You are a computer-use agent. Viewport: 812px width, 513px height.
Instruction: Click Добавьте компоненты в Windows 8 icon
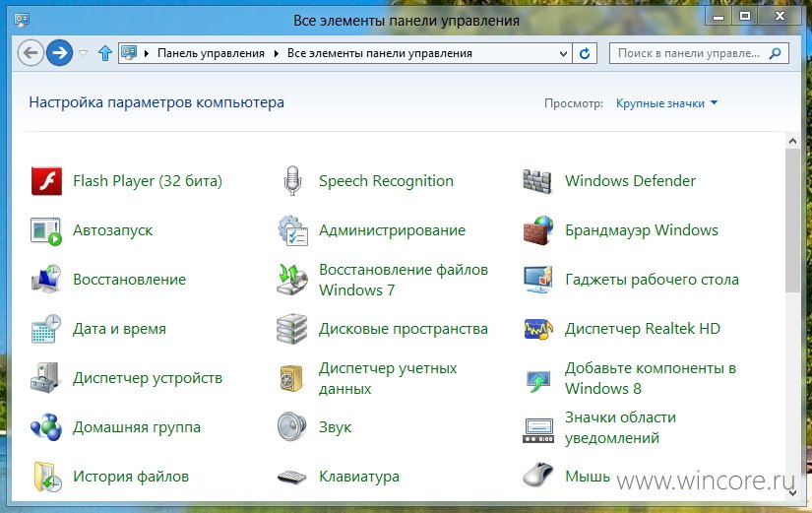[x=538, y=382]
